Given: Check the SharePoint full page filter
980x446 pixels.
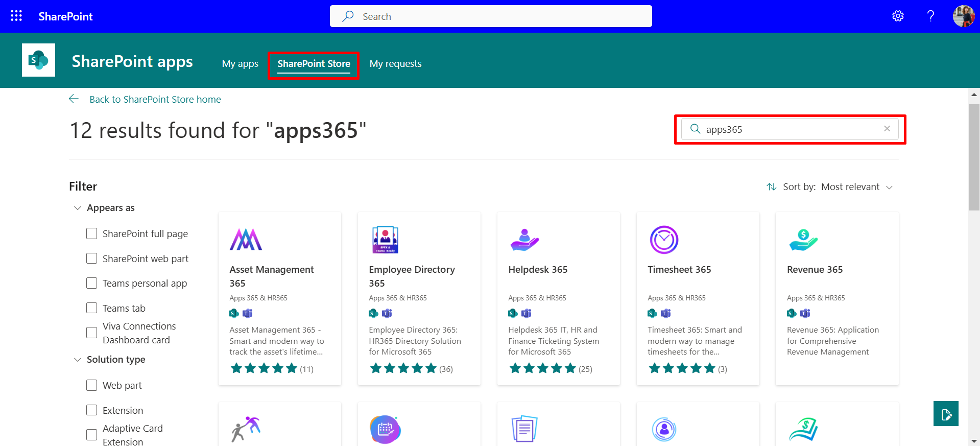Looking at the screenshot, I should [x=91, y=233].
